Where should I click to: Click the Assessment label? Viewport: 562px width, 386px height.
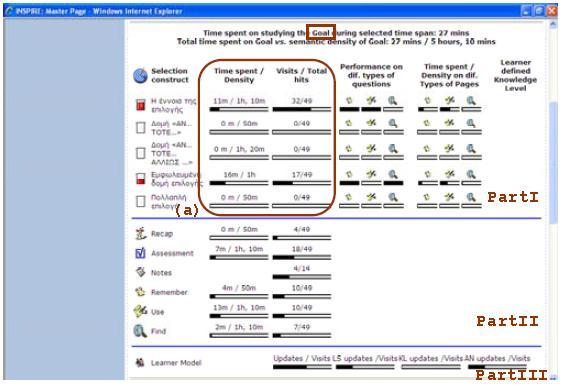172,253
